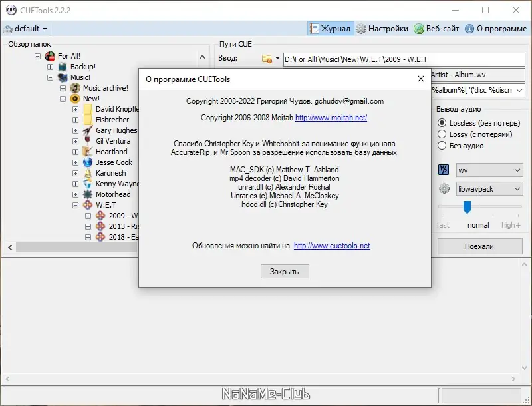Open the wv format dropdown
This screenshot has width=532, height=406.
click(x=489, y=170)
